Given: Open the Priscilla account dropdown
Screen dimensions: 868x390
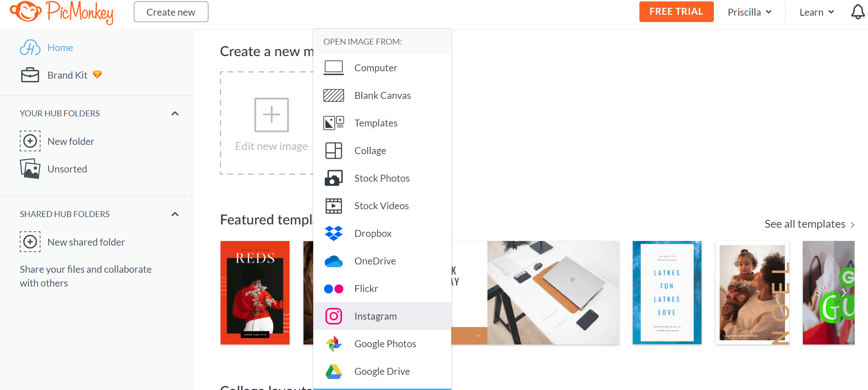Looking at the screenshot, I should (749, 12).
